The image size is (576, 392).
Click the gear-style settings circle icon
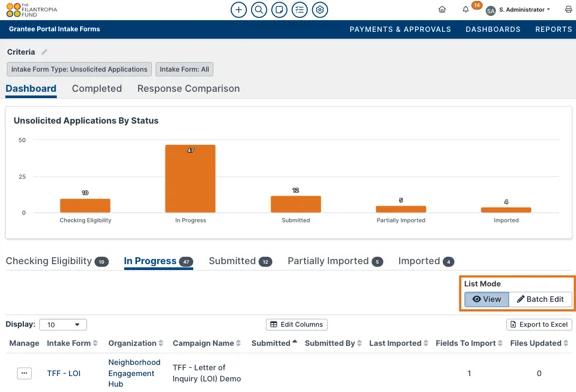point(320,10)
